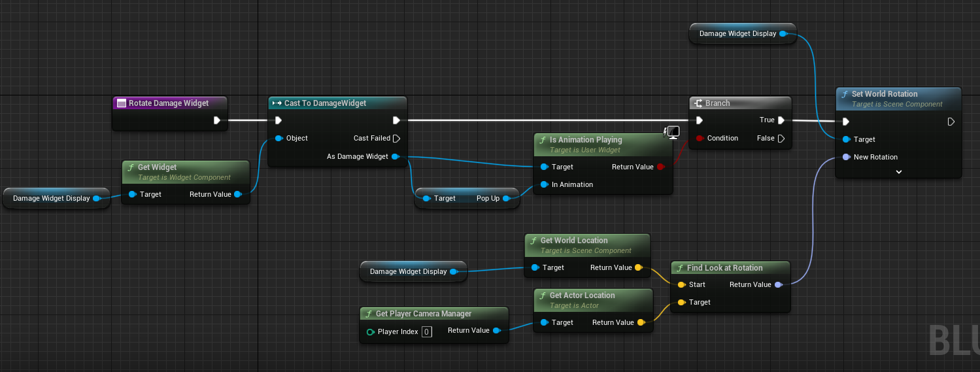Click the Player Index pin circle
Viewport: 980px width, 372px height.
coord(371,331)
